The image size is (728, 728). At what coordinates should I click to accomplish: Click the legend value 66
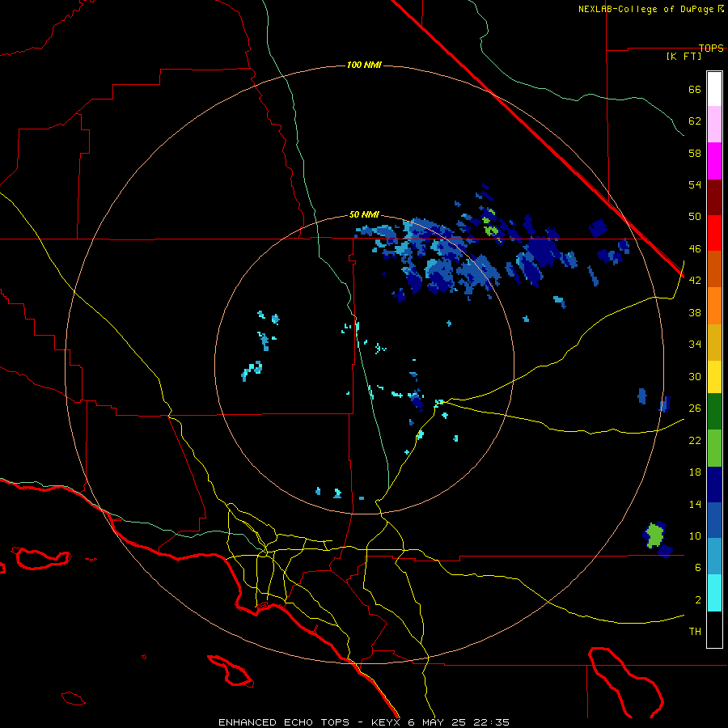click(695, 89)
